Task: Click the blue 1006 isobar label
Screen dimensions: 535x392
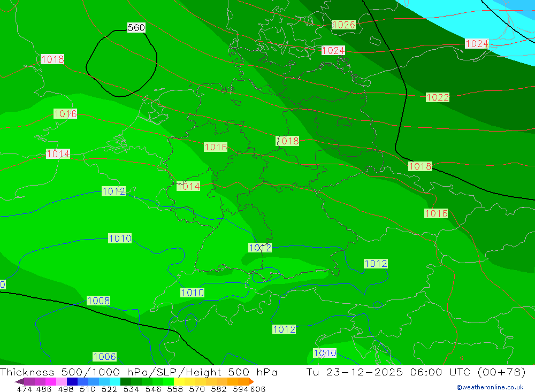Action: [x=105, y=357]
